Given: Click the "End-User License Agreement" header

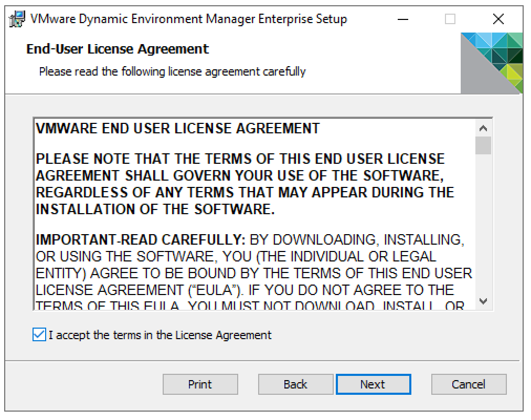Looking at the screenshot, I should tap(118, 49).
